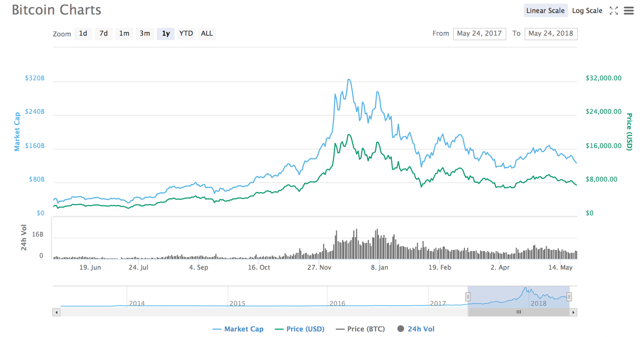Open the From date field
Image resolution: width=644 pixels, height=337 pixels.
pyautogui.click(x=479, y=33)
